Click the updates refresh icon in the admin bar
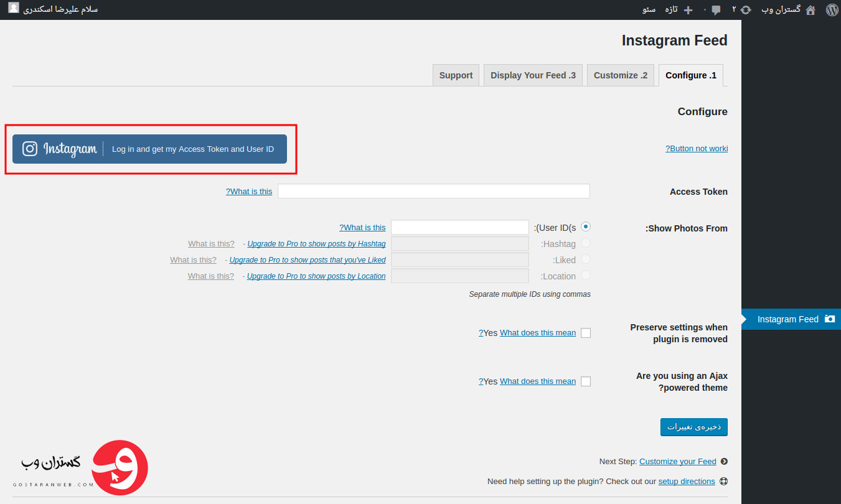This screenshot has height=504, width=841. click(x=746, y=10)
